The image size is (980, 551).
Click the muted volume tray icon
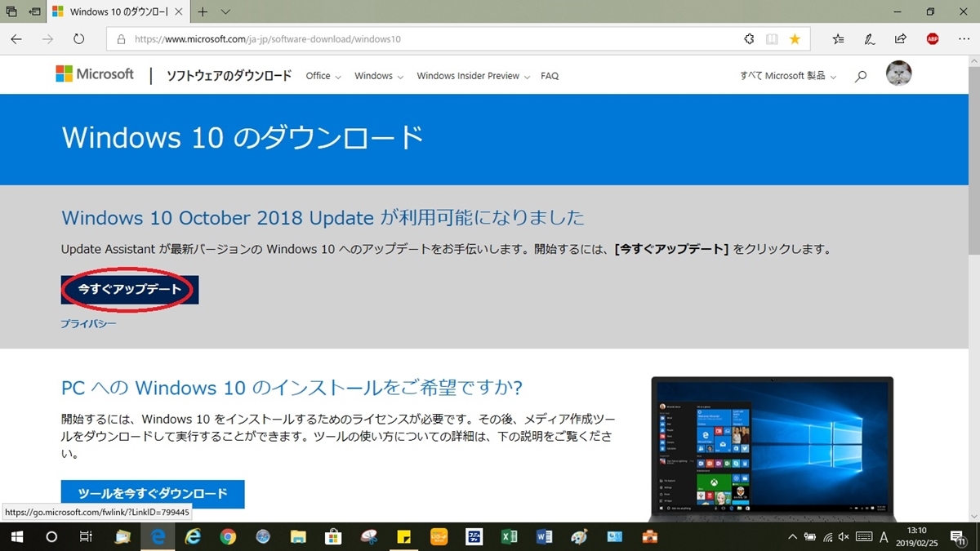point(844,537)
